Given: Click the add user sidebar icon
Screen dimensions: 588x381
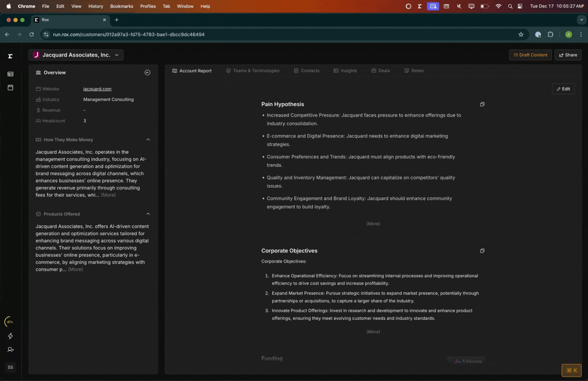Looking at the screenshot, I should (x=10, y=350).
